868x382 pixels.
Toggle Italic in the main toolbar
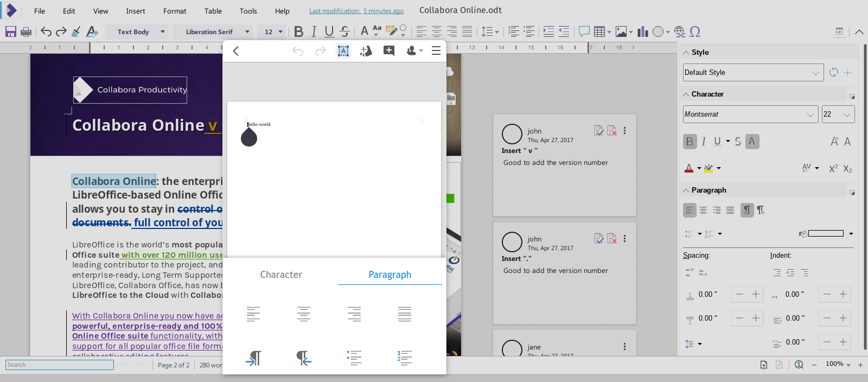coord(314,31)
